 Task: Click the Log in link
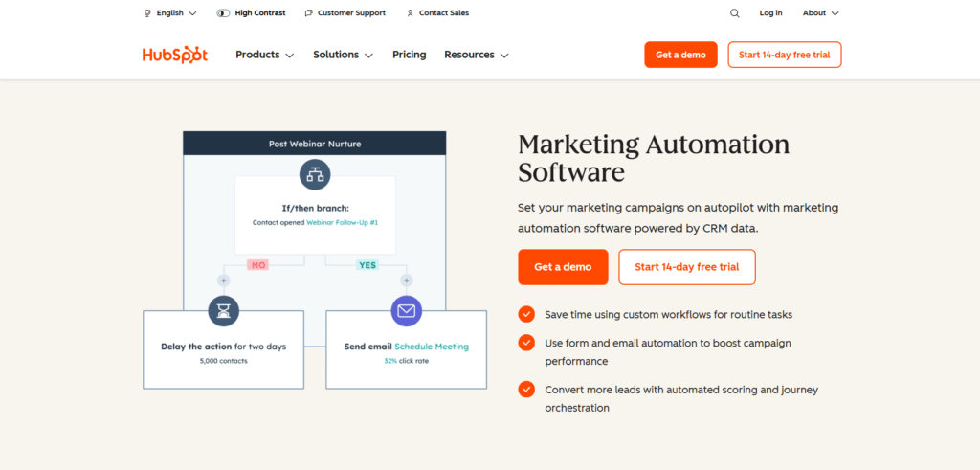[770, 13]
